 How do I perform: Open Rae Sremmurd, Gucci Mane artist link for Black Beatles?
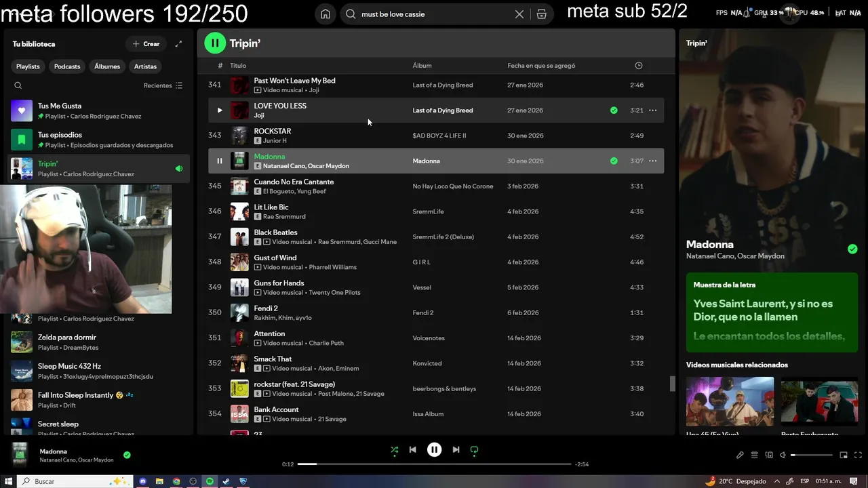click(x=357, y=242)
